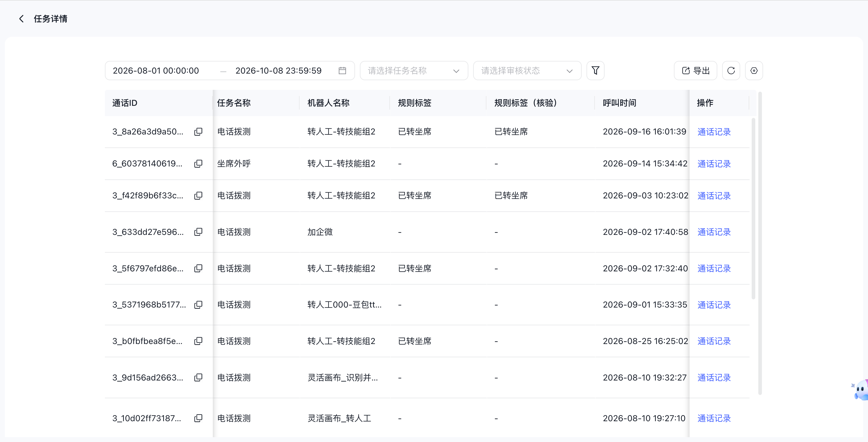Screen dimensions: 868x442
Task: Open 通话记录 for the 2026-09-02 17:32:40 call
Action: click(x=714, y=269)
